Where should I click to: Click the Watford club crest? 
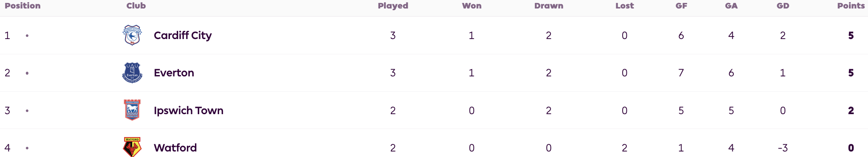click(132, 147)
